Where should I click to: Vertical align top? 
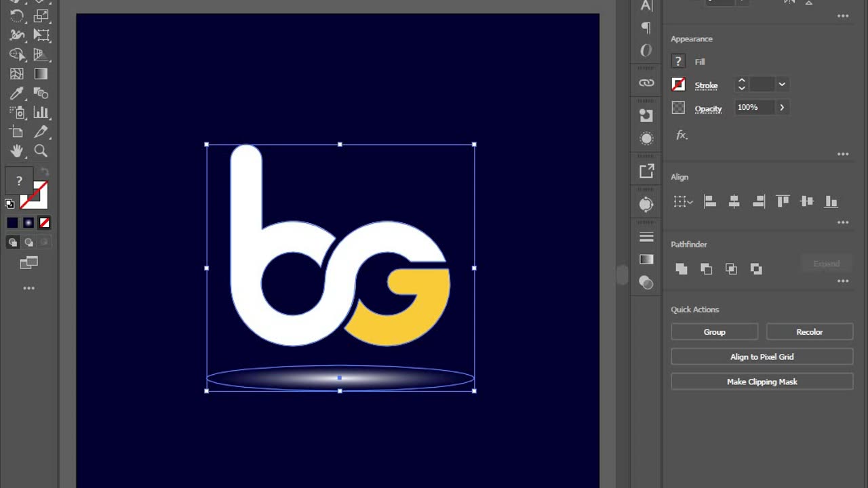point(783,201)
